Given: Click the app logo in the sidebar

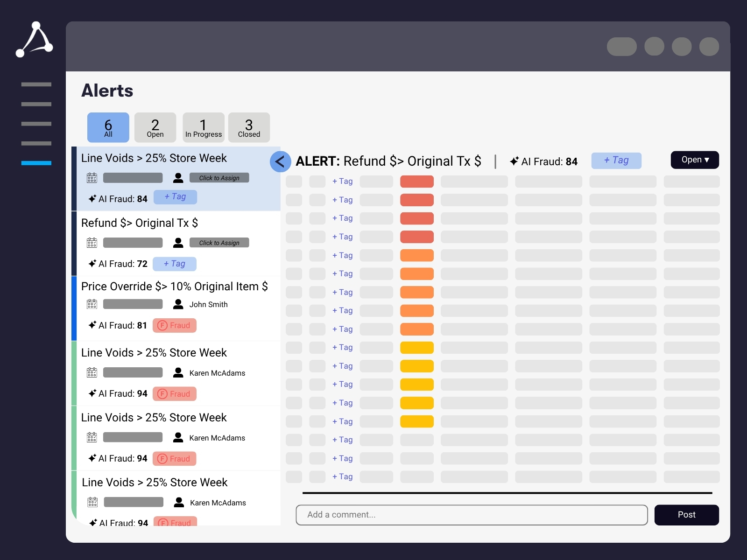Looking at the screenshot, I should 35,40.
